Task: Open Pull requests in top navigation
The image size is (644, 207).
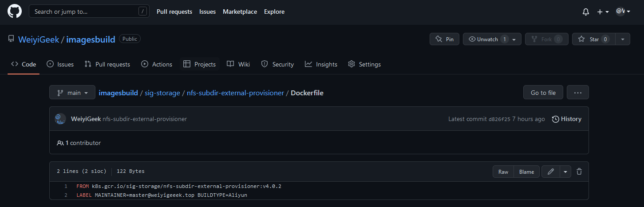Action: click(174, 12)
